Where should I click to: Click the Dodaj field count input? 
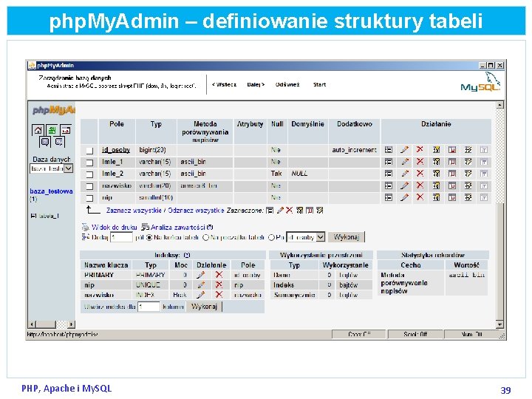(x=121, y=237)
